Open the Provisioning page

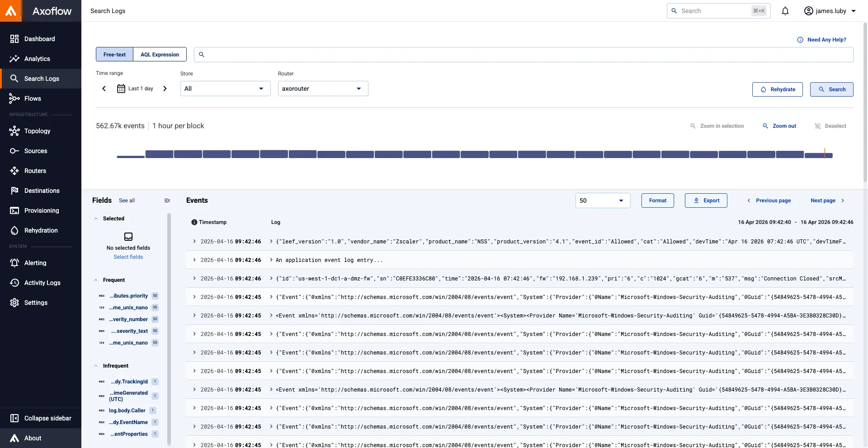click(x=41, y=210)
